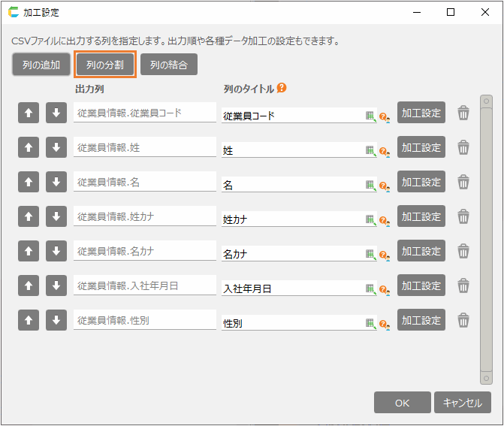Remove the 従業員コード row with trash icon
Image resolution: width=504 pixels, height=426 pixels.
click(463, 113)
